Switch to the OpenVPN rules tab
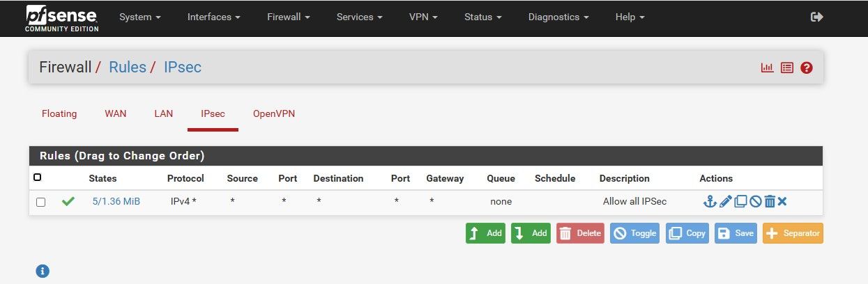The height and width of the screenshot is (284, 868). point(274,113)
